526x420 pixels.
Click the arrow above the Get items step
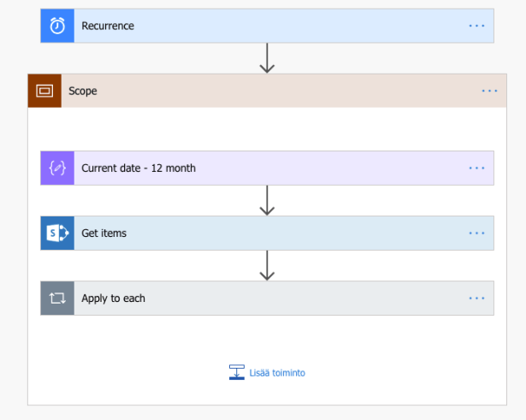(x=267, y=200)
